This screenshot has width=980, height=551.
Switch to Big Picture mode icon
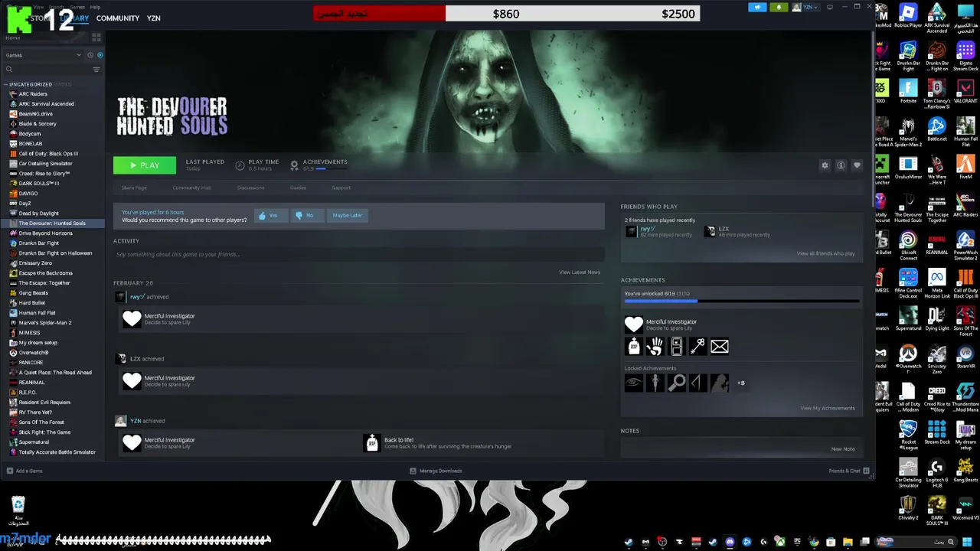[829, 8]
